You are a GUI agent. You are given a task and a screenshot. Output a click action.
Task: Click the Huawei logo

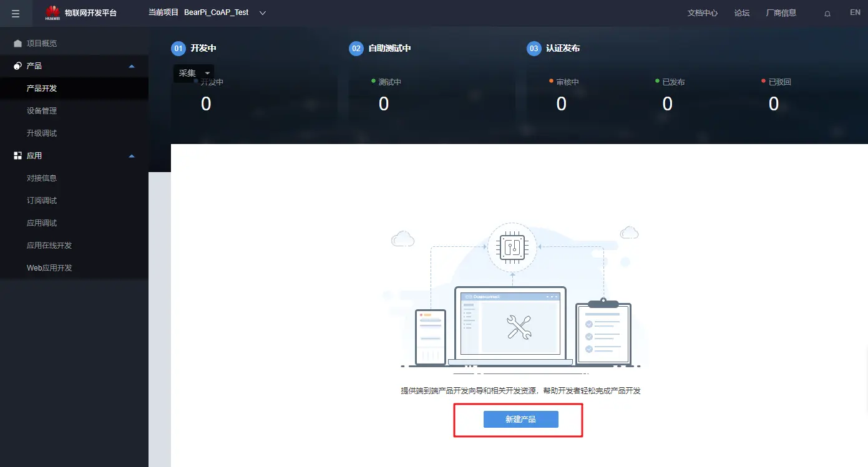[x=52, y=12]
